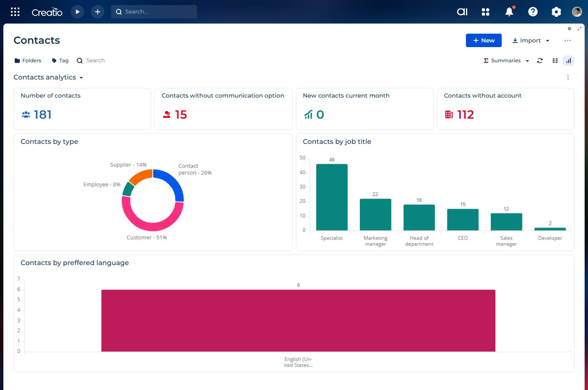This screenshot has height=390, width=588.
Task: Click the Number of contacts value 181
Action: pos(43,114)
